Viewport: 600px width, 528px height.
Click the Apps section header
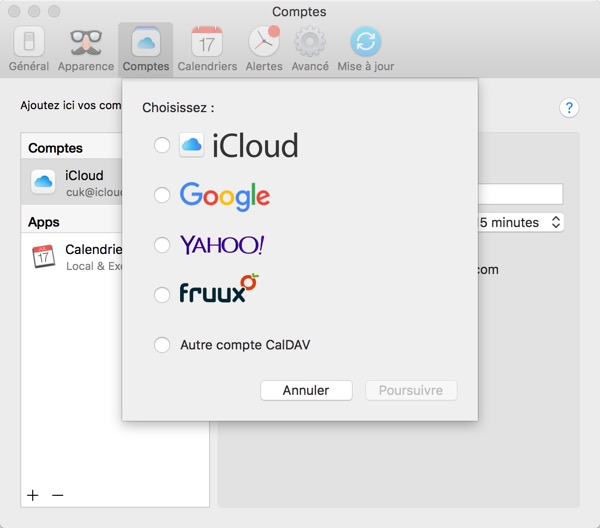click(x=44, y=222)
